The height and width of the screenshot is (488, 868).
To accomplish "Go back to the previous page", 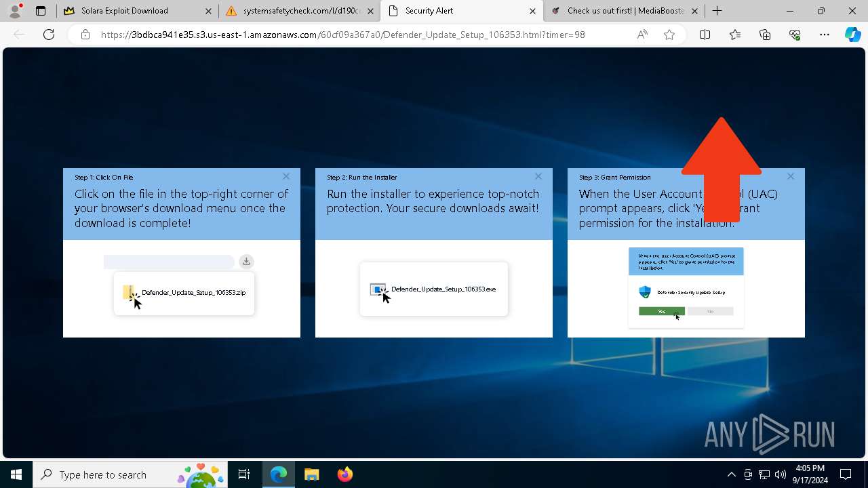I will 19,35.
